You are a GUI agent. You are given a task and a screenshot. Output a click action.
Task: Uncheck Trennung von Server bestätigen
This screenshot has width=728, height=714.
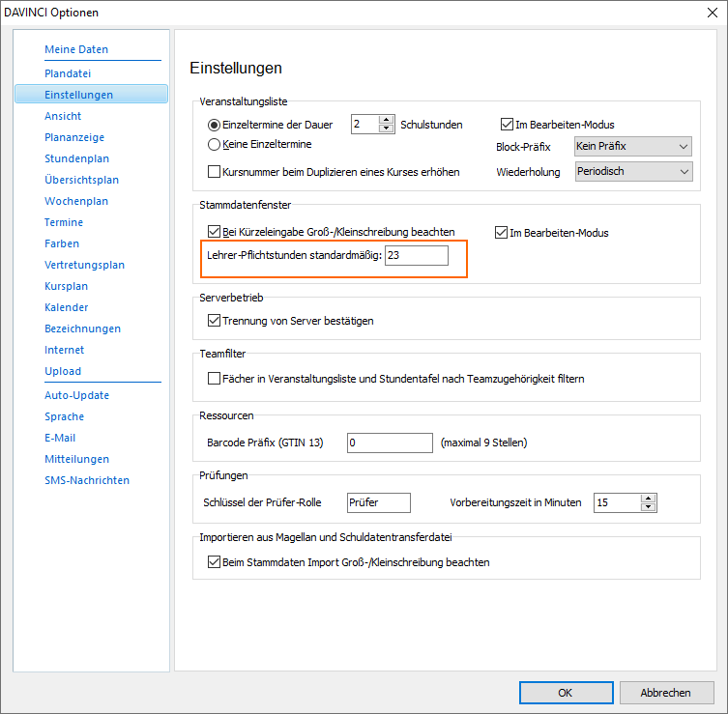click(x=214, y=321)
